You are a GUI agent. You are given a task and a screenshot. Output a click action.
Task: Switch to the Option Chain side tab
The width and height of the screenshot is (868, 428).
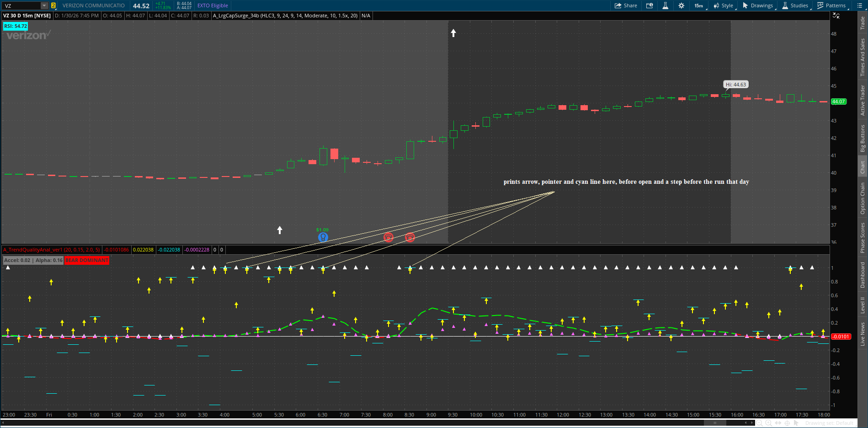863,198
